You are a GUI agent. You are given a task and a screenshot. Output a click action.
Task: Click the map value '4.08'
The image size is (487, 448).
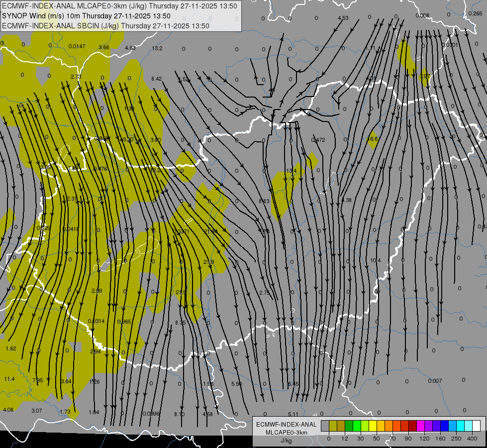click(8, 410)
